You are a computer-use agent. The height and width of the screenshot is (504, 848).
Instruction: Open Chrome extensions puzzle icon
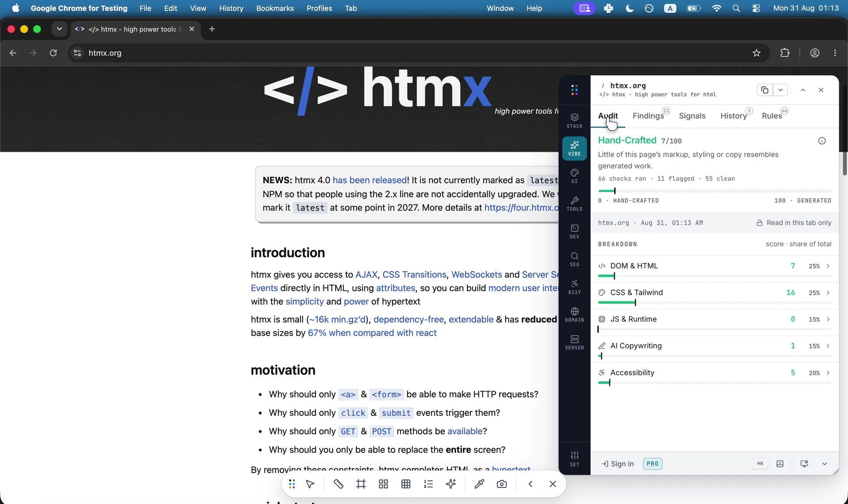(785, 53)
